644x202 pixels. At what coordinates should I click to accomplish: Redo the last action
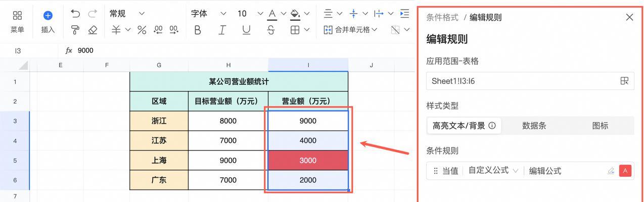93,14
